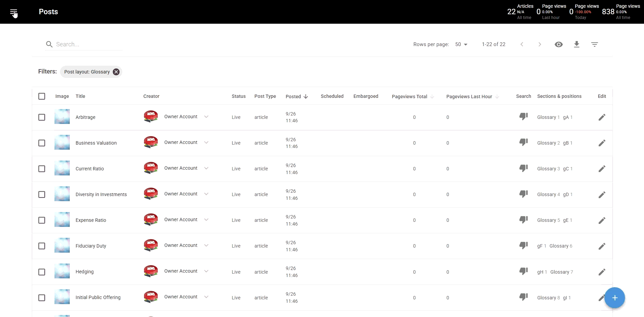The width and height of the screenshot is (644, 317).
Task: Toggle column visibility eye icon
Action: tap(559, 44)
